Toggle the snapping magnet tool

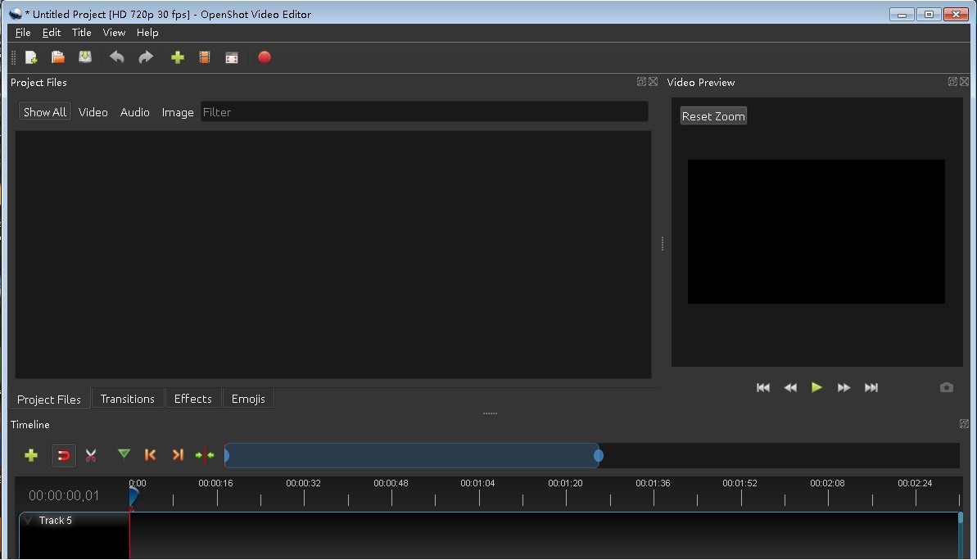coord(63,455)
